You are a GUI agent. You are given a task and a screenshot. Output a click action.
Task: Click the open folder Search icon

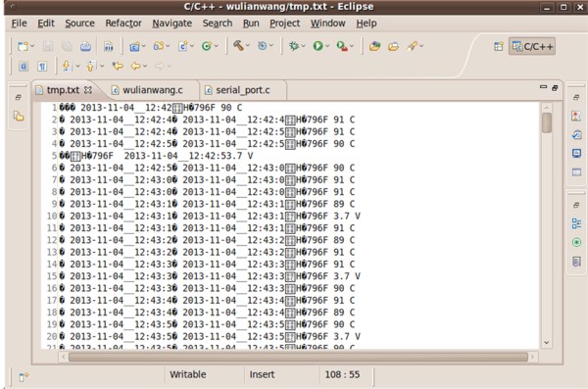click(x=393, y=46)
